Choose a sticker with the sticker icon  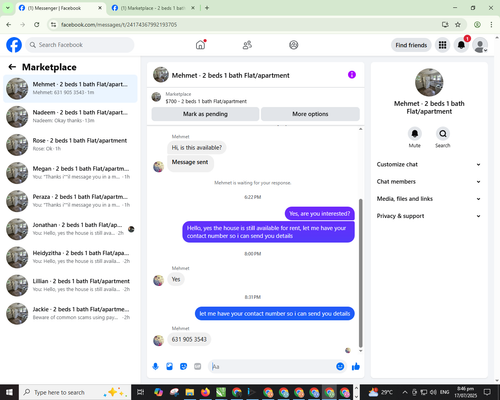(x=183, y=367)
